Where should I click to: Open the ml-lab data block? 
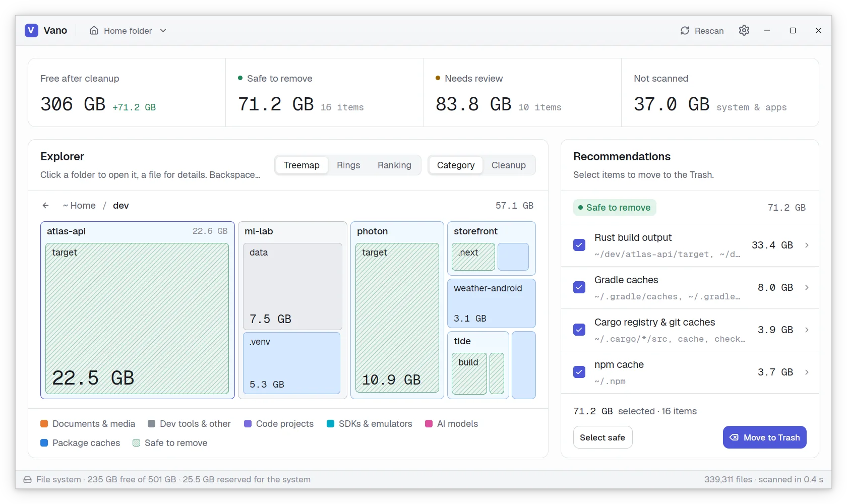point(292,286)
